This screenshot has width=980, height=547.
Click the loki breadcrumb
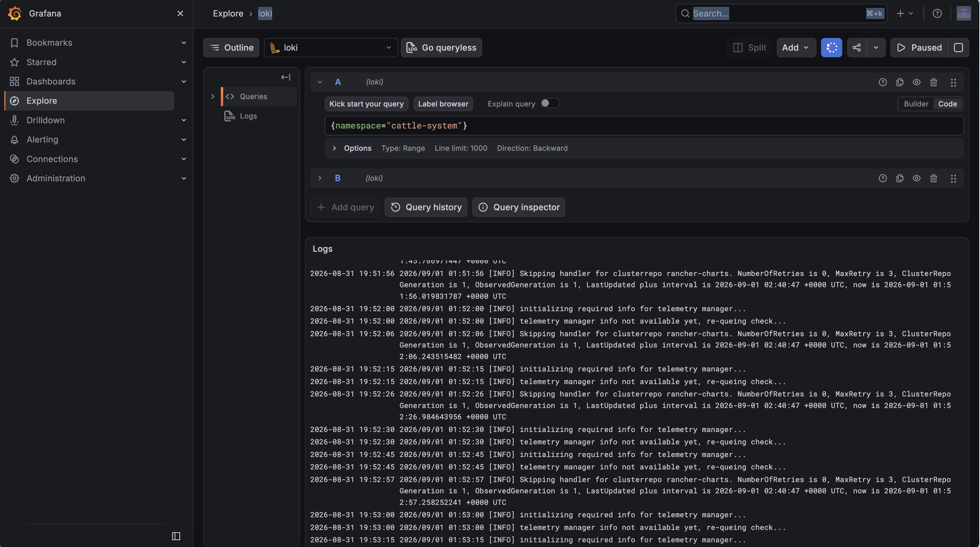(265, 14)
